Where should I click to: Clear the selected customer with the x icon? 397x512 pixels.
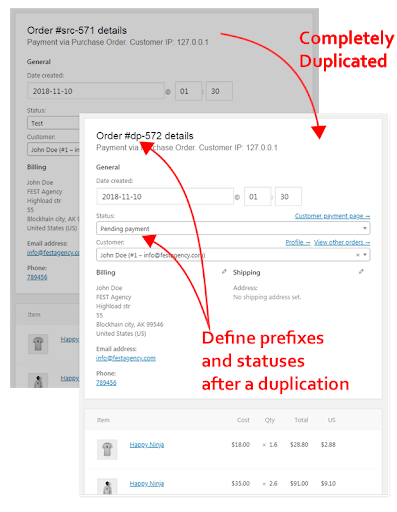357,255
